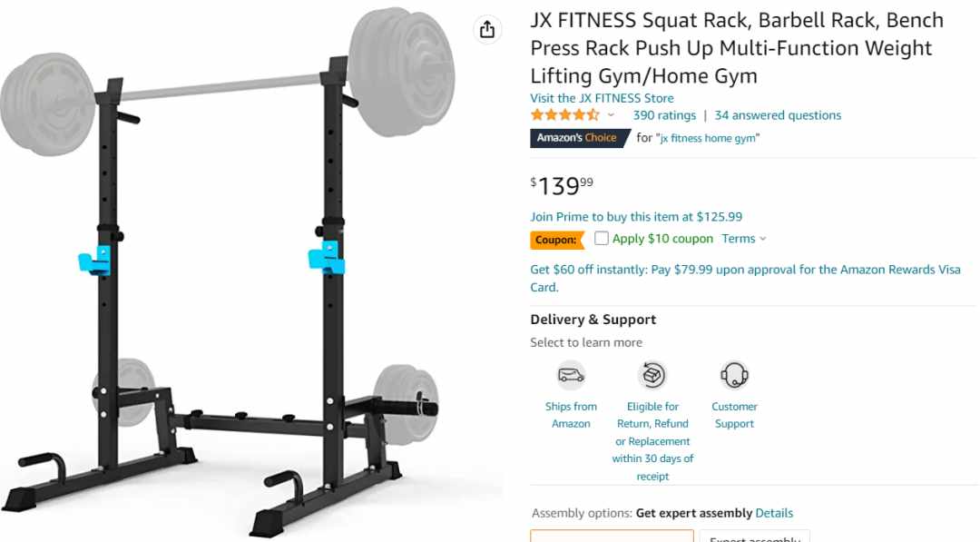The height and width of the screenshot is (542, 980).
Task: Click the orange Coupon badge
Action: (x=557, y=240)
